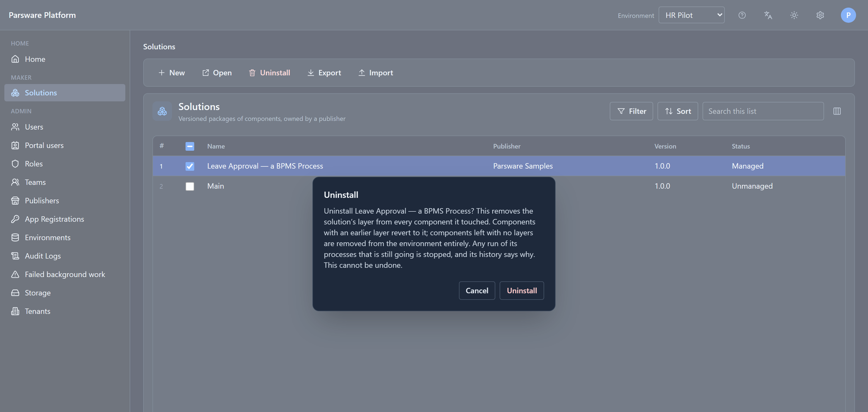
Task: Click the Solutions heading cube icon
Action: pos(162,111)
